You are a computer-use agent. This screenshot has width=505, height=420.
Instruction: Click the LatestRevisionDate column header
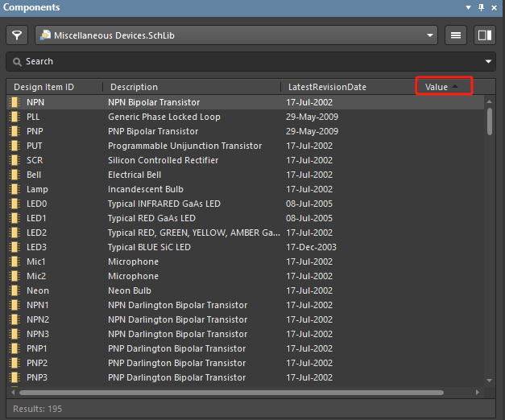(326, 87)
